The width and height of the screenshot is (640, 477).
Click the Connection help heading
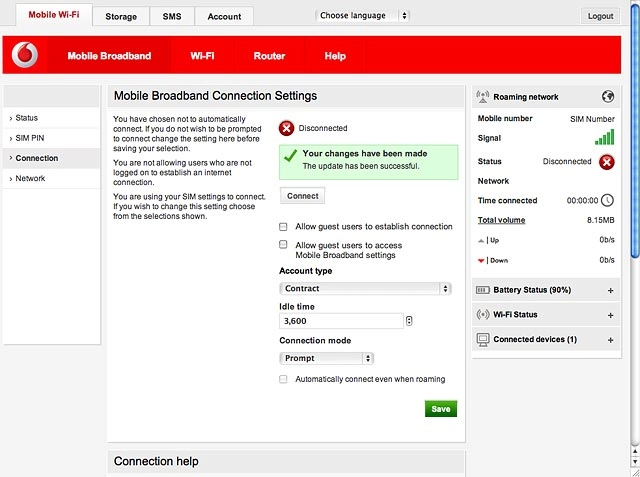point(156,461)
